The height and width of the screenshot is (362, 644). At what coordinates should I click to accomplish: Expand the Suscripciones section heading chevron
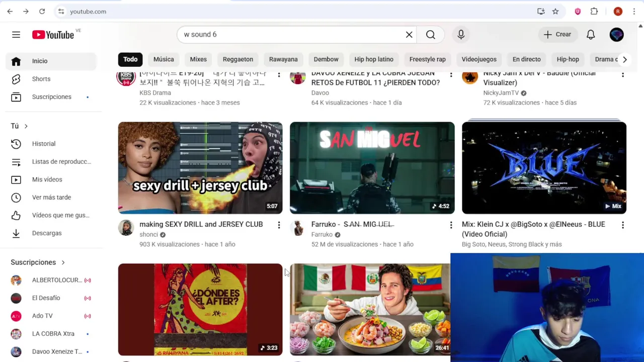63,262
